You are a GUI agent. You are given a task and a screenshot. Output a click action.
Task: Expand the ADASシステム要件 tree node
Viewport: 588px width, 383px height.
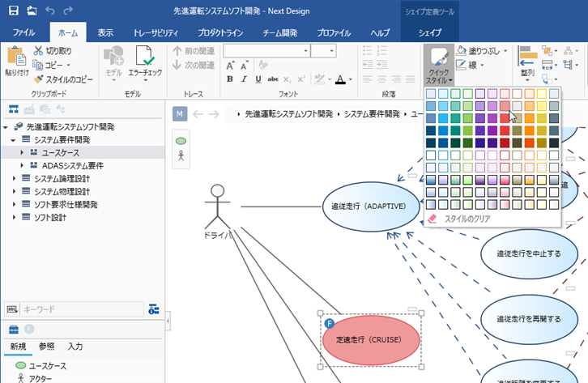tap(23, 165)
